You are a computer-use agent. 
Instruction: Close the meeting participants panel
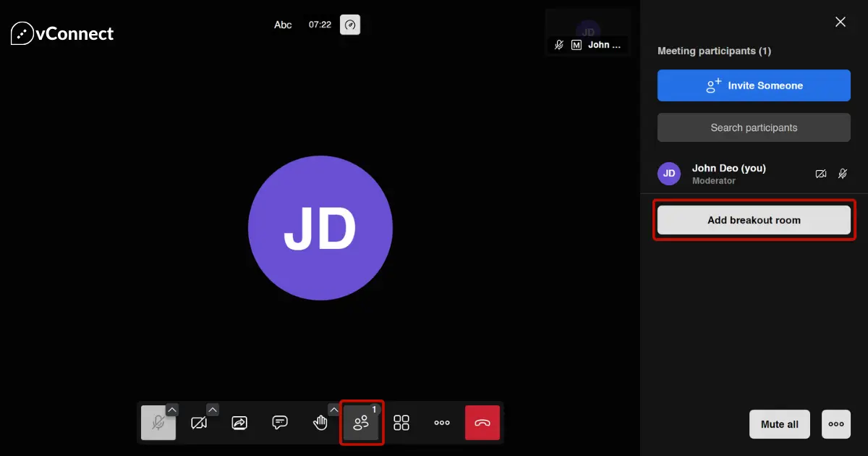pos(841,22)
